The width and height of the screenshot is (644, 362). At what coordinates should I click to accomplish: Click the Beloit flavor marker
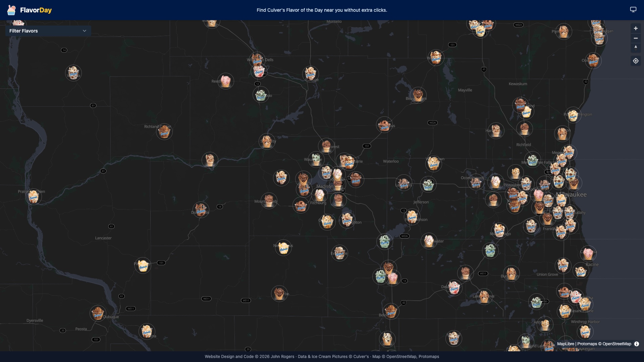click(391, 311)
